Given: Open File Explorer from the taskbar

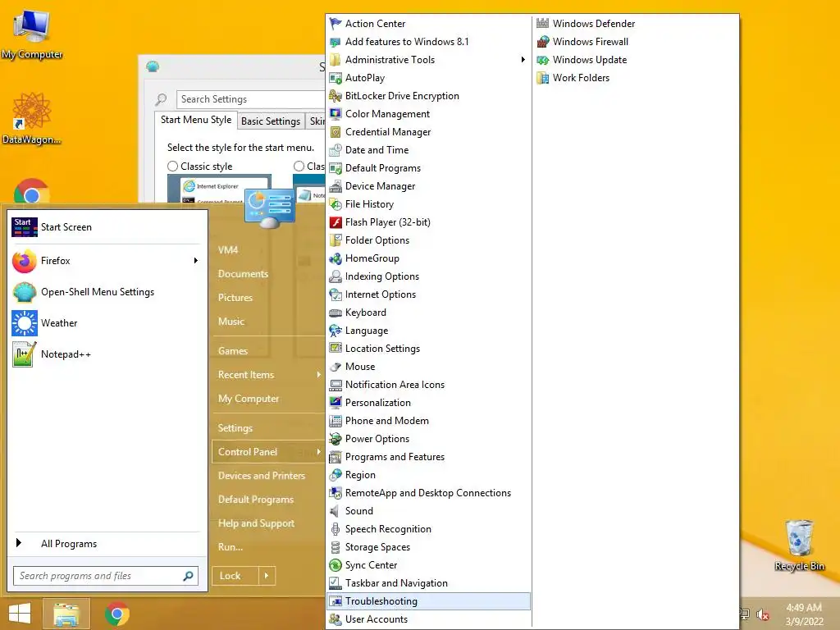Looking at the screenshot, I should pyautogui.click(x=66, y=614).
